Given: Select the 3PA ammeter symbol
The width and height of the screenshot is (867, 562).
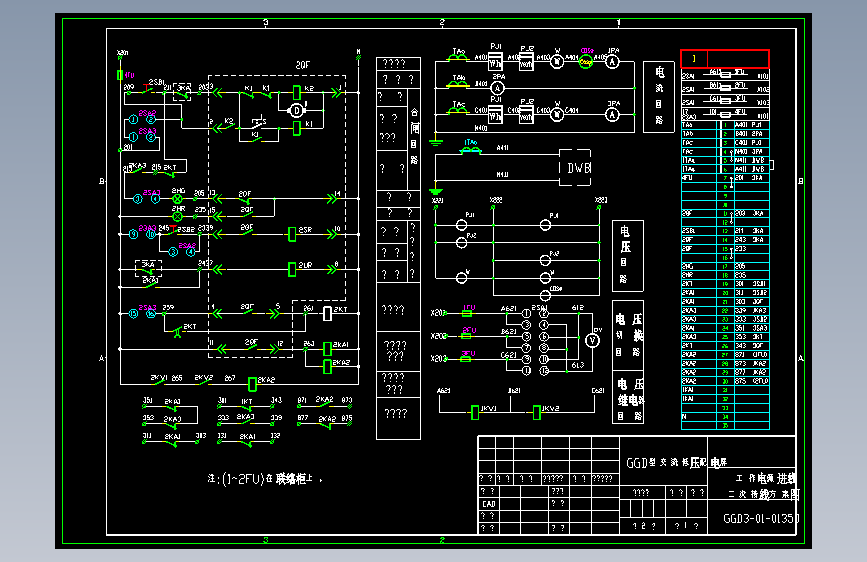Looking at the screenshot, I should pos(612,115).
